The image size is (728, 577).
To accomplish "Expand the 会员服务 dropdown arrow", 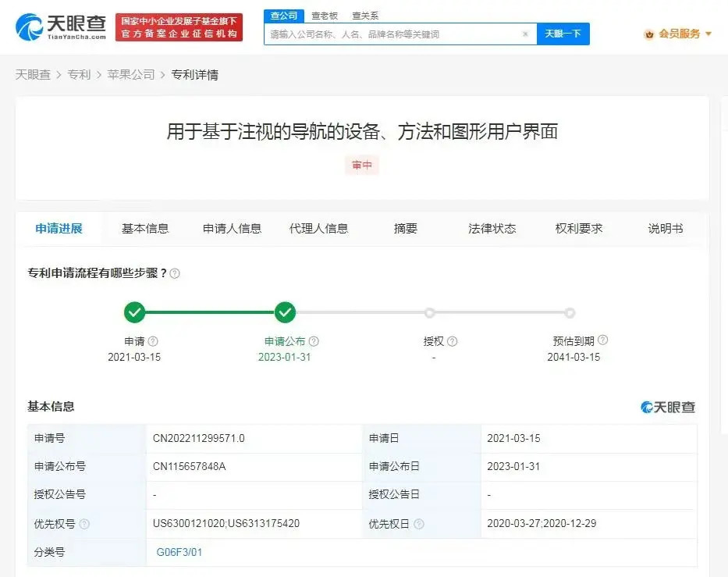I will coord(708,34).
